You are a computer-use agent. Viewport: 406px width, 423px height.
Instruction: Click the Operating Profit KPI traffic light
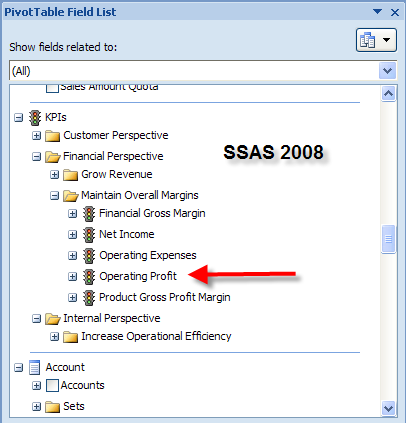[x=89, y=277]
